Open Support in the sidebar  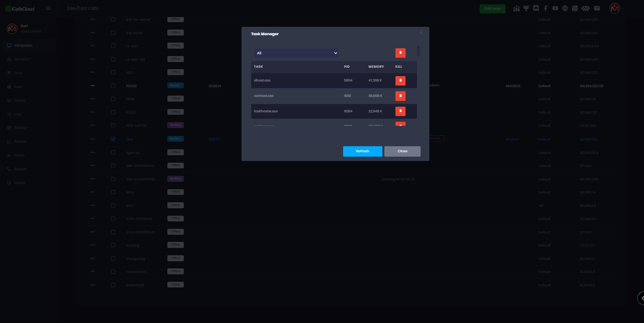(x=20, y=169)
